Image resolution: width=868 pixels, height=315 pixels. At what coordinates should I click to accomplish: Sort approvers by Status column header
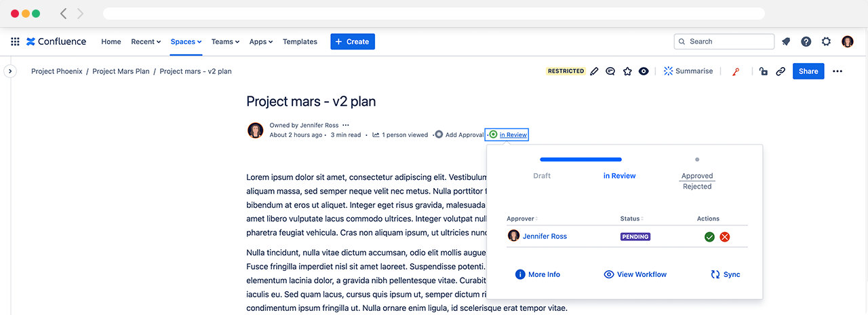pyautogui.click(x=631, y=219)
